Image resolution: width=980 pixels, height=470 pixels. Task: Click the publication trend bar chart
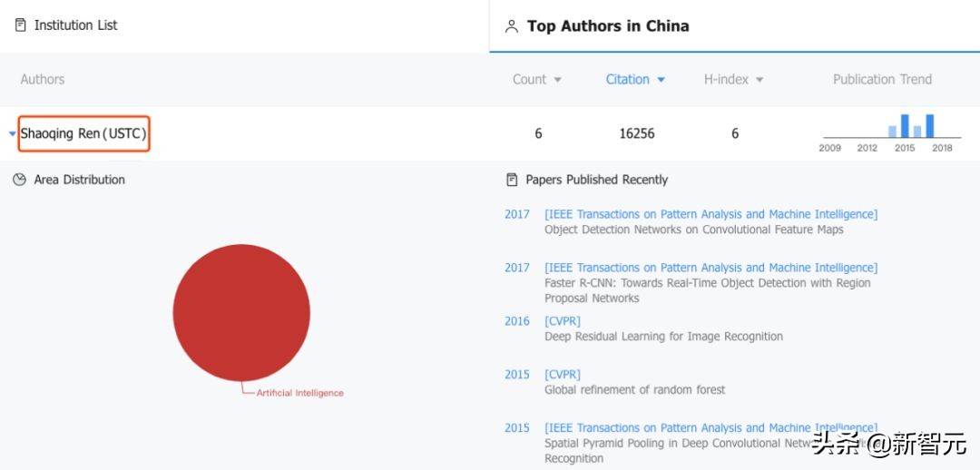tap(891, 127)
